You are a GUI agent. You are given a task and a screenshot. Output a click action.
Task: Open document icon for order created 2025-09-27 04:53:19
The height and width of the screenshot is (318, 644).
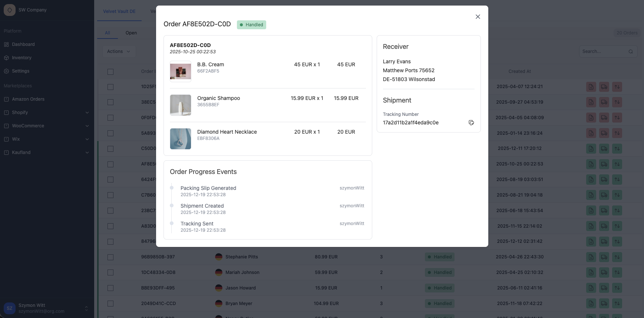[x=591, y=102]
